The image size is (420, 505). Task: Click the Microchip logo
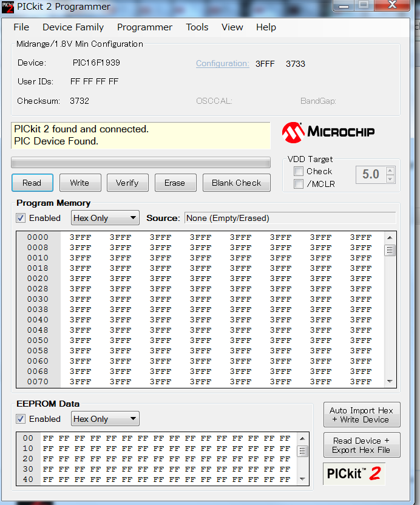(x=328, y=132)
